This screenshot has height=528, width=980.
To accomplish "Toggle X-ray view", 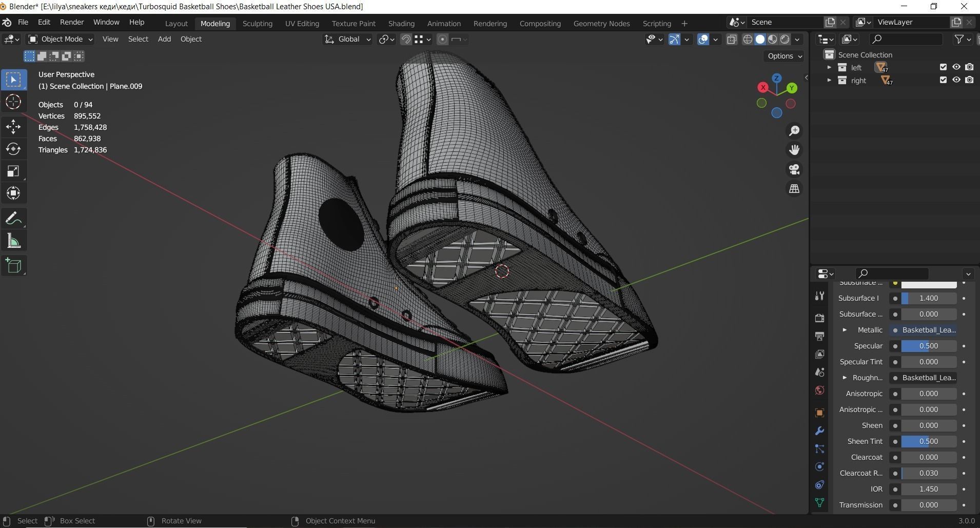I will pyautogui.click(x=732, y=39).
